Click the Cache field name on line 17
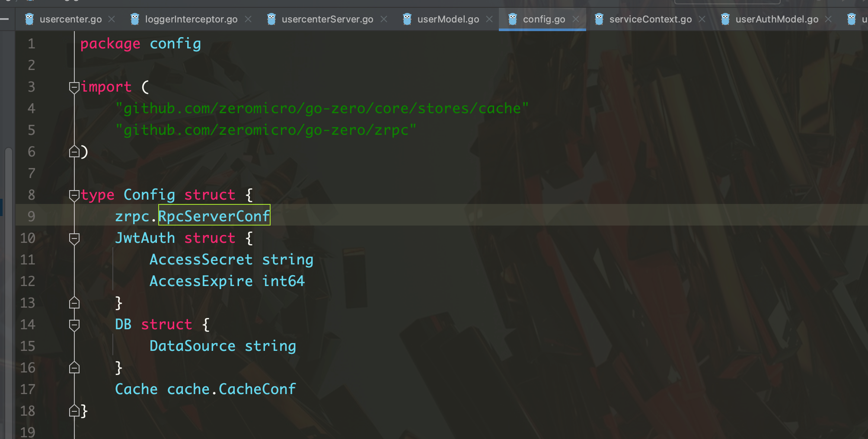 pyautogui.click(x=136, y=389)
